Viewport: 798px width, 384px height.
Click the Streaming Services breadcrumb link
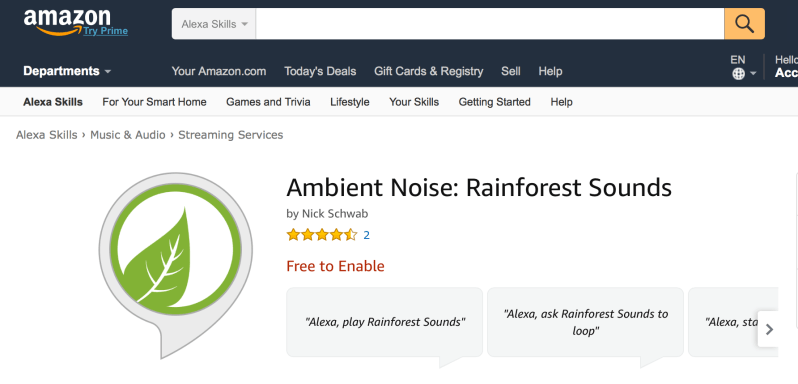(231, 135)
